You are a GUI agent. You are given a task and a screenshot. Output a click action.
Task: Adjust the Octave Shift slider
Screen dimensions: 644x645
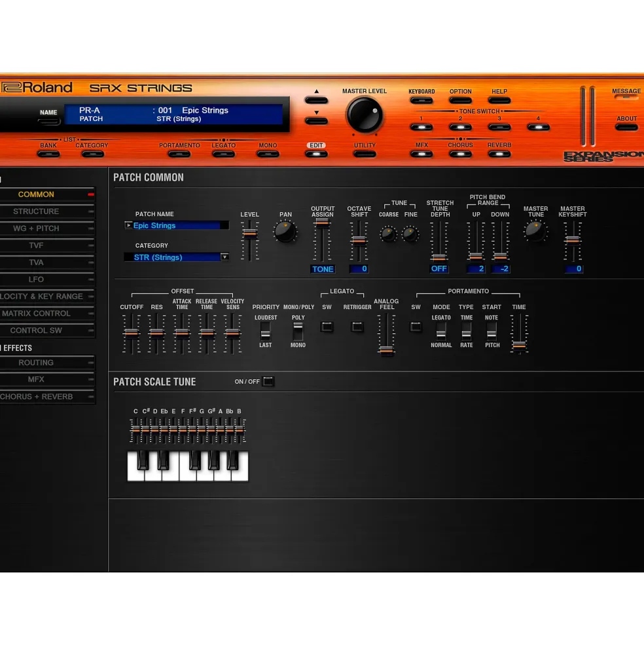click(359, 240)
